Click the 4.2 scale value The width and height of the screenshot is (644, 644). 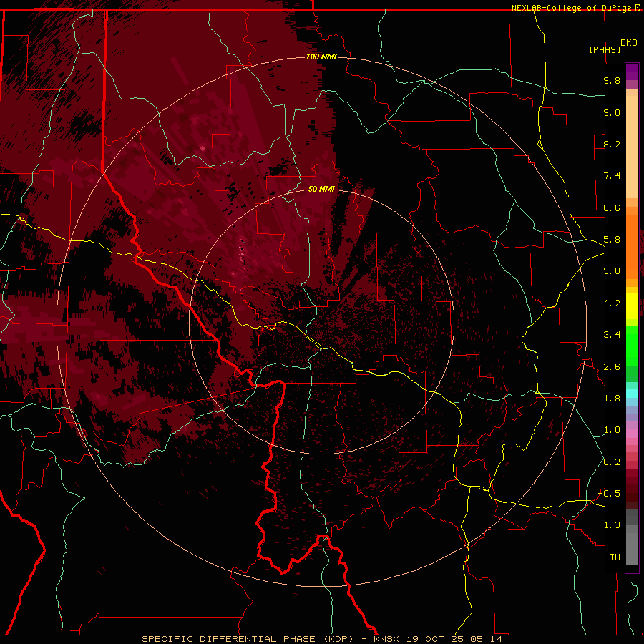(612, 303)
